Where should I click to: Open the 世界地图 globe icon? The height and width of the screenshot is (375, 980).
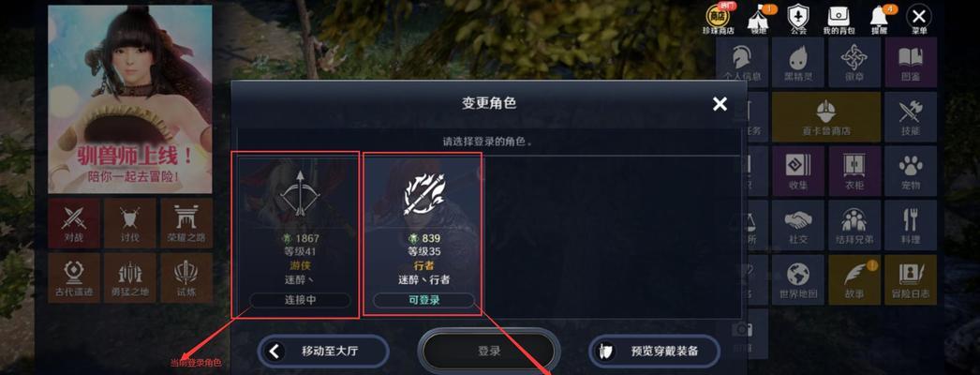tap(797, 279)
